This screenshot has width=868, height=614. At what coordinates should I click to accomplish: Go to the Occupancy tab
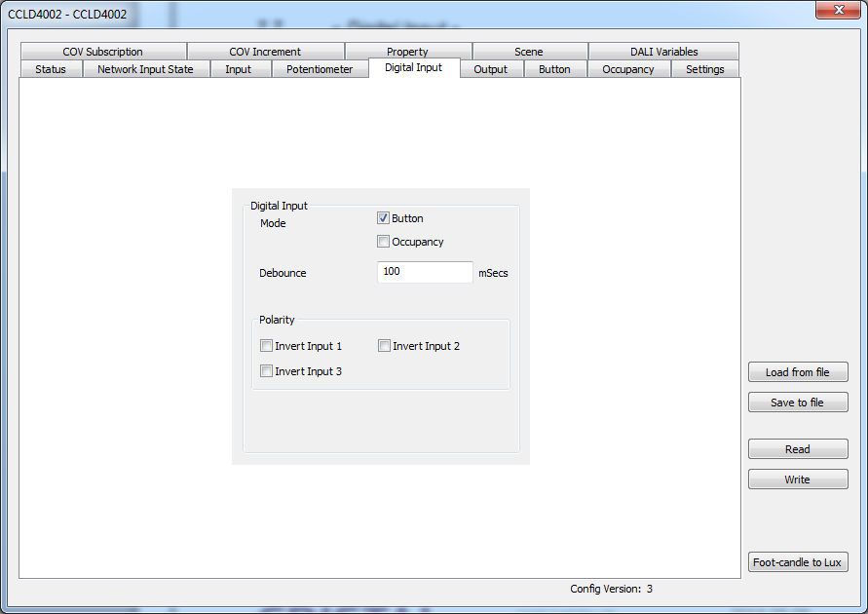(628, 69)
